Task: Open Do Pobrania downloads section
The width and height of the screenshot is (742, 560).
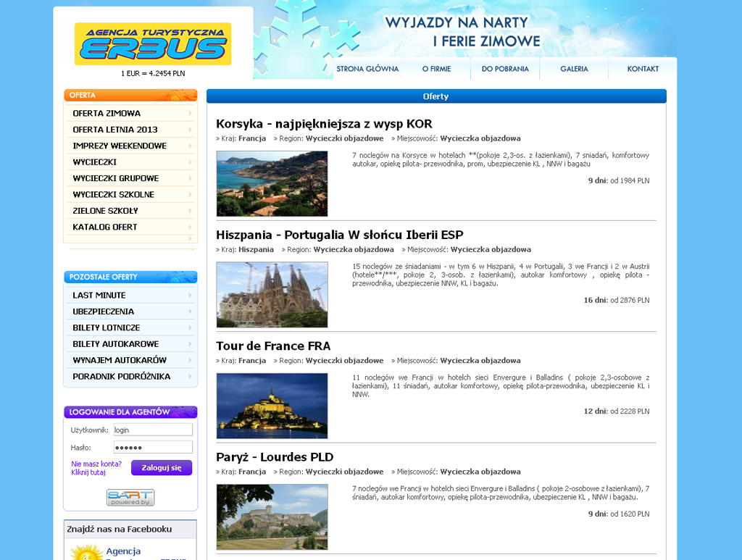Action: [505, 69]
